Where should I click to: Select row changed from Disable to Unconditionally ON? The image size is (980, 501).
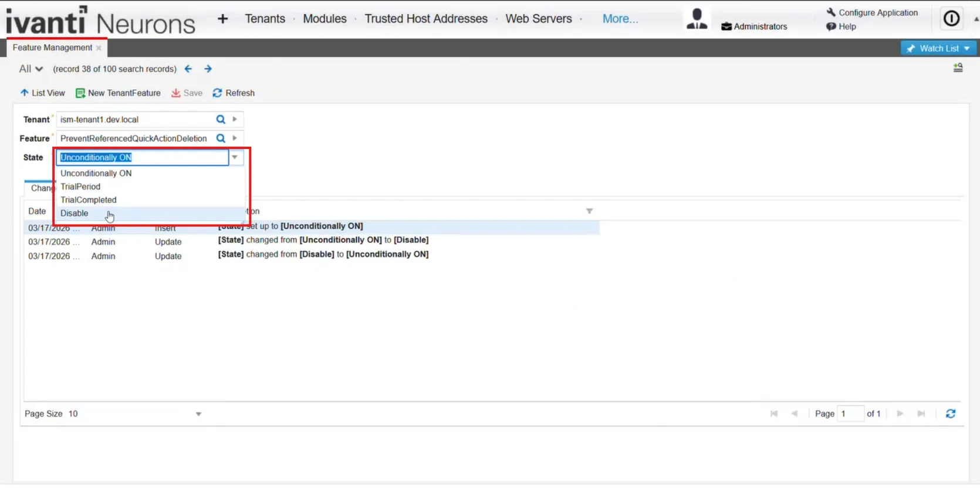point(311,255)
